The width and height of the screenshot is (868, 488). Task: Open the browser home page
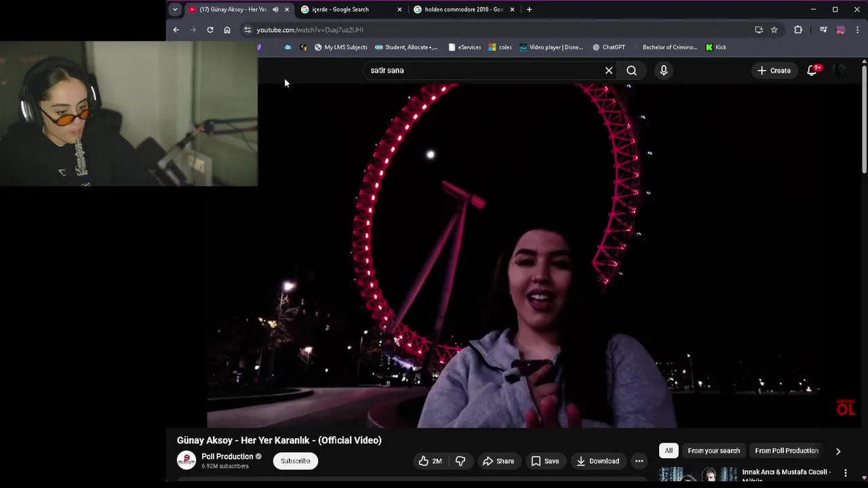(227, 30)
